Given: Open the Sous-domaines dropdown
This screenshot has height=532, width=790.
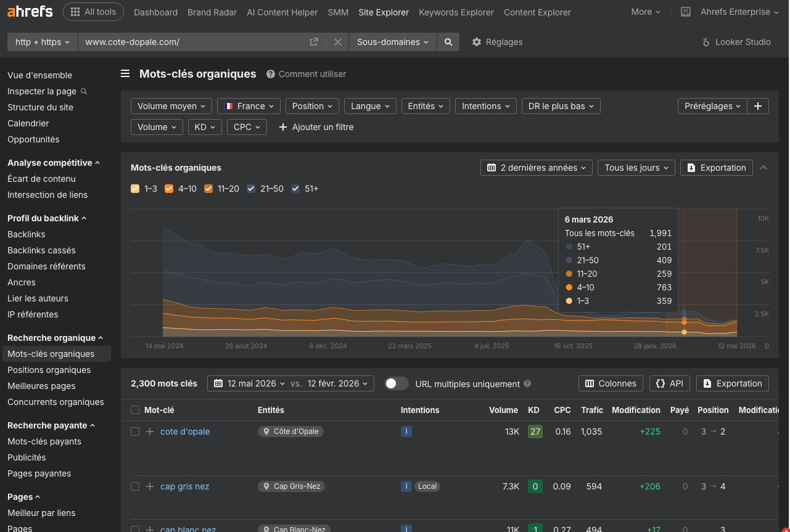Looking at the screenshot, I should coord(393,42).
